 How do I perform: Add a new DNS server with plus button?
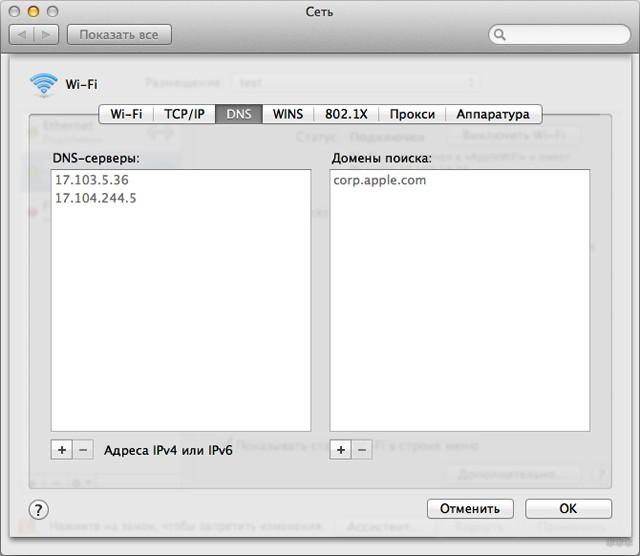point(62,450)
